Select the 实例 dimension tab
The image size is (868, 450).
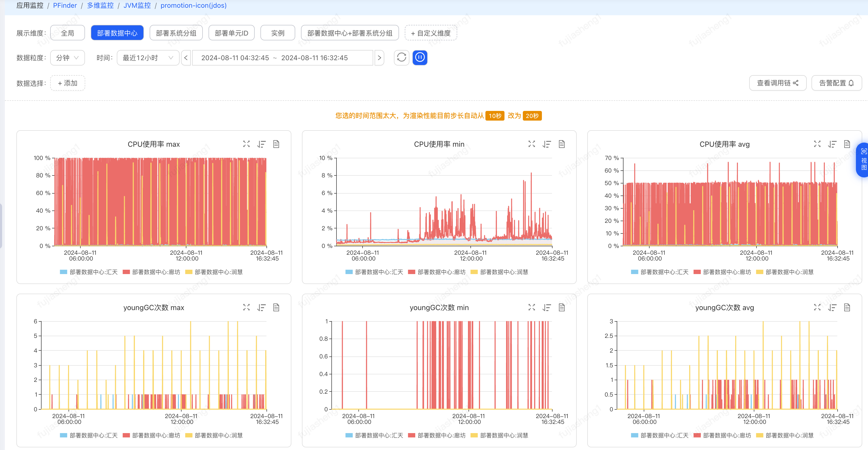(278, 33)
